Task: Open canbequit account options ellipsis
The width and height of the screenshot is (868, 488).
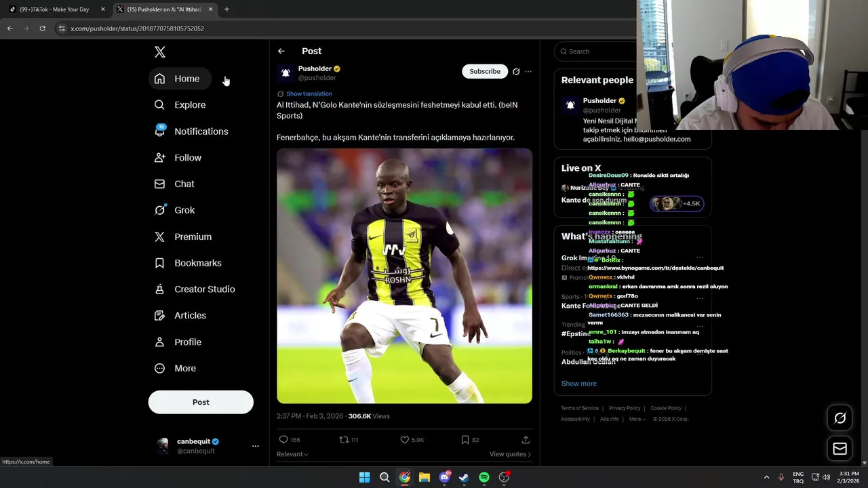Action: pos(256,446)
